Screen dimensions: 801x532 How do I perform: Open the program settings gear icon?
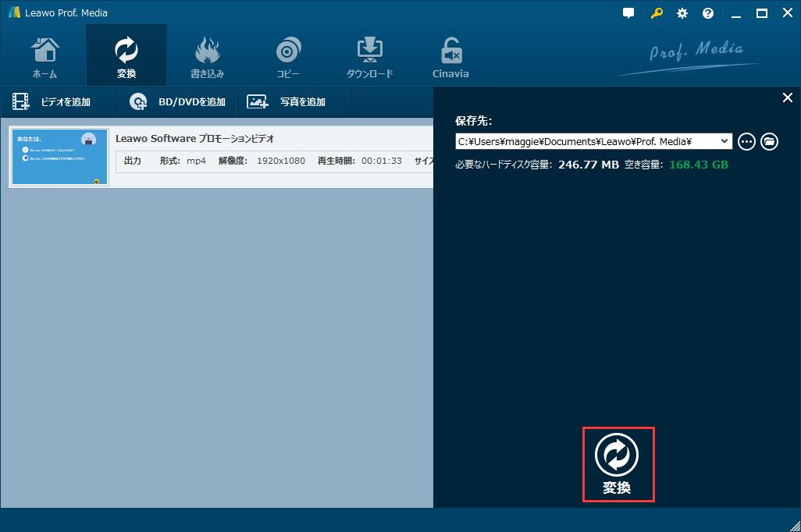point(681,12)
